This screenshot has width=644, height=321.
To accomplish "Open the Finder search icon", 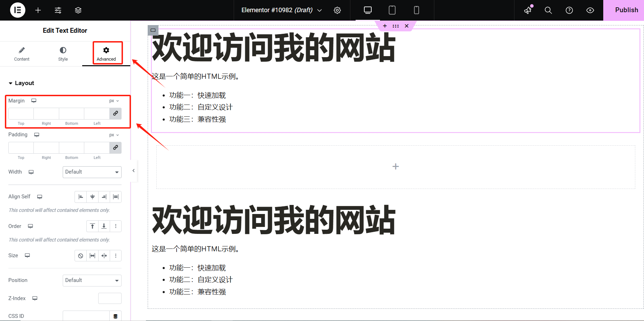I will pos(548,10).
